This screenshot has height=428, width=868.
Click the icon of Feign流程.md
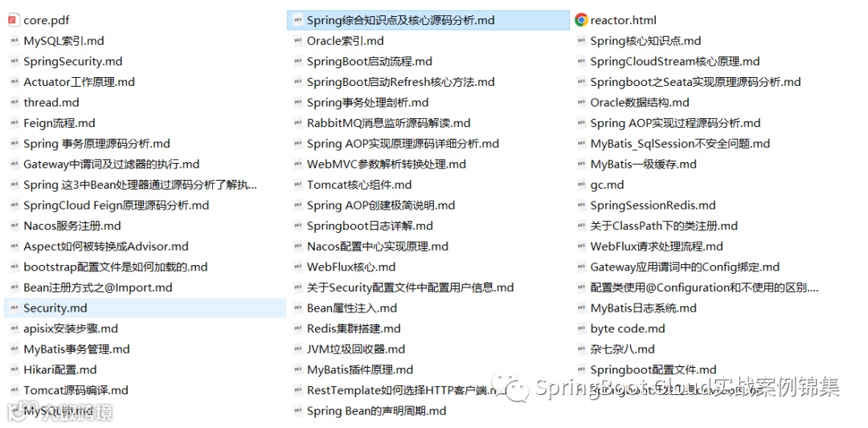click(x=14, y=123)
